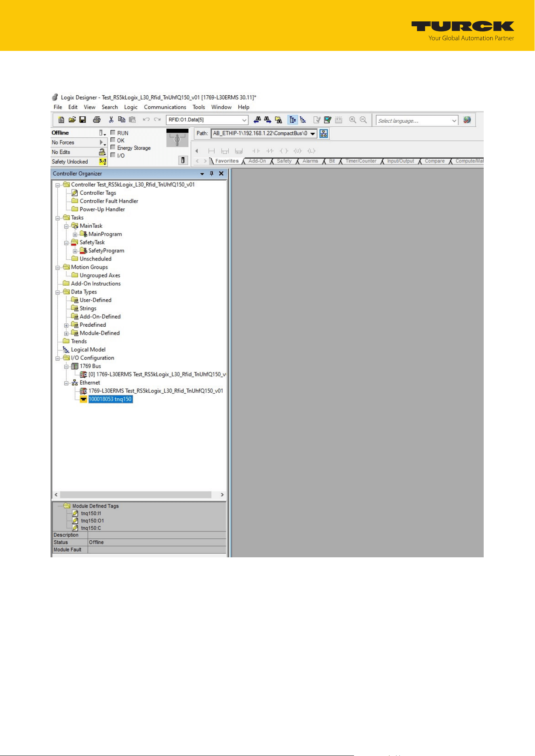The width and height of the screenshot is (535, 756).
Task: Click the Safety Unlocked status icon
Action: 103,162
